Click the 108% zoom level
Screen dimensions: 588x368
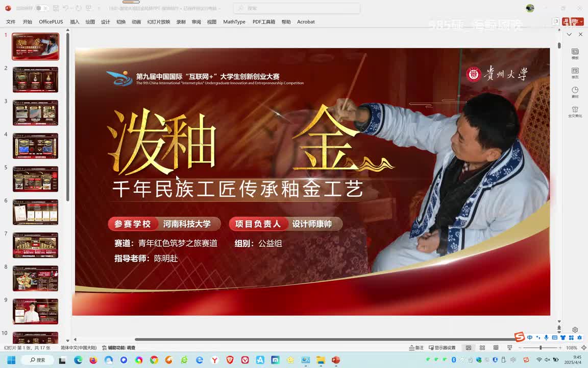point(572,348)
